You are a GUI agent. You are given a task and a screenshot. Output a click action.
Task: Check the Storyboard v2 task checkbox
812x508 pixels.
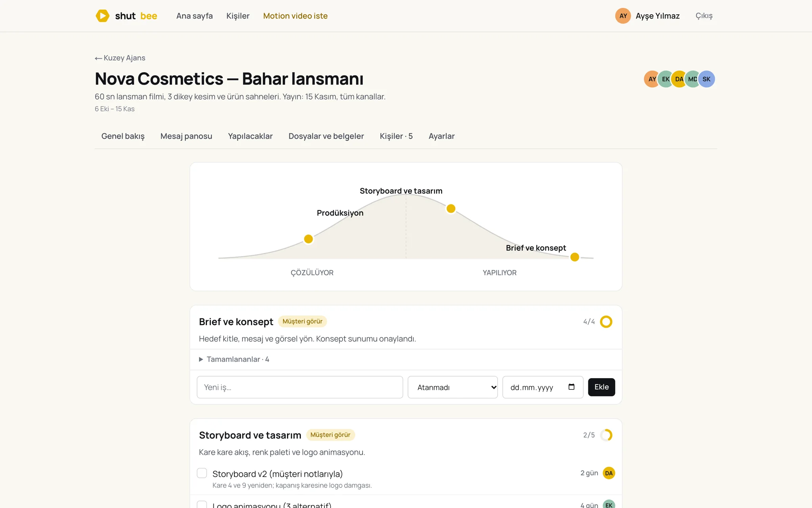[x=202, y=473]
